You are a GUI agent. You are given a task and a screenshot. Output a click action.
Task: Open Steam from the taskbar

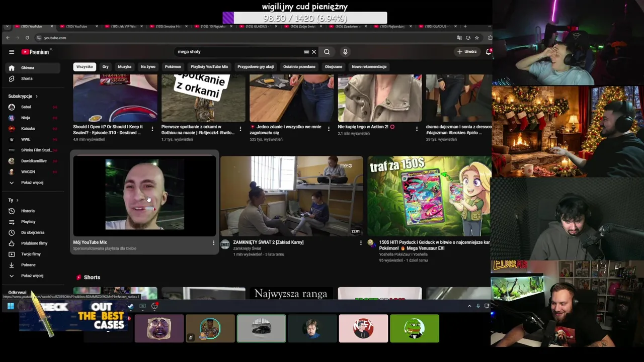pyautogui.click(x=131, y=306)
